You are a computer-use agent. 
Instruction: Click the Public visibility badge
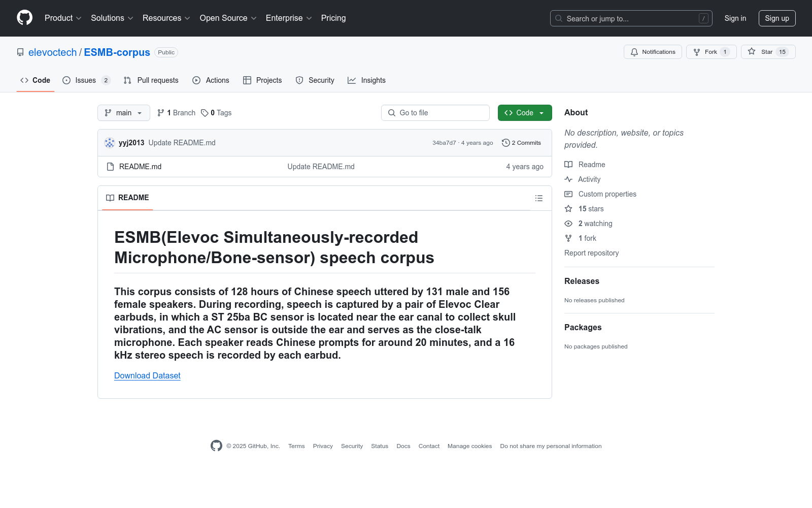coord(166,52)
